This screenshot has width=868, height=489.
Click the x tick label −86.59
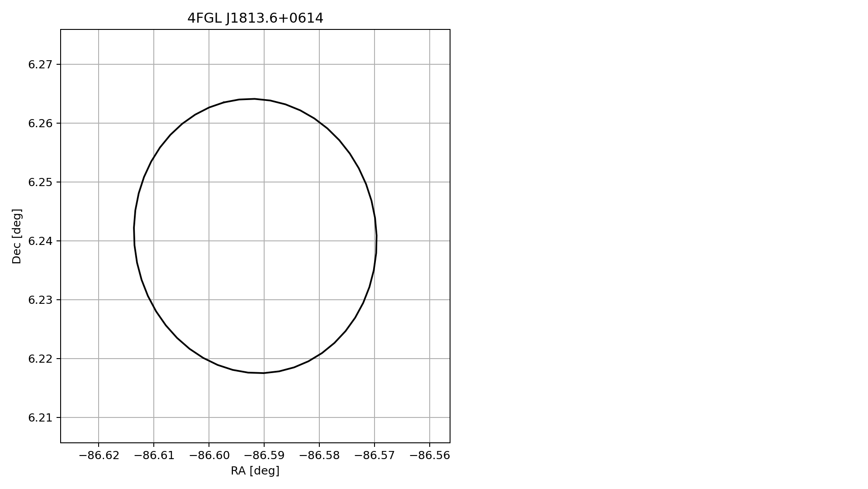click(x=265, y=455)
